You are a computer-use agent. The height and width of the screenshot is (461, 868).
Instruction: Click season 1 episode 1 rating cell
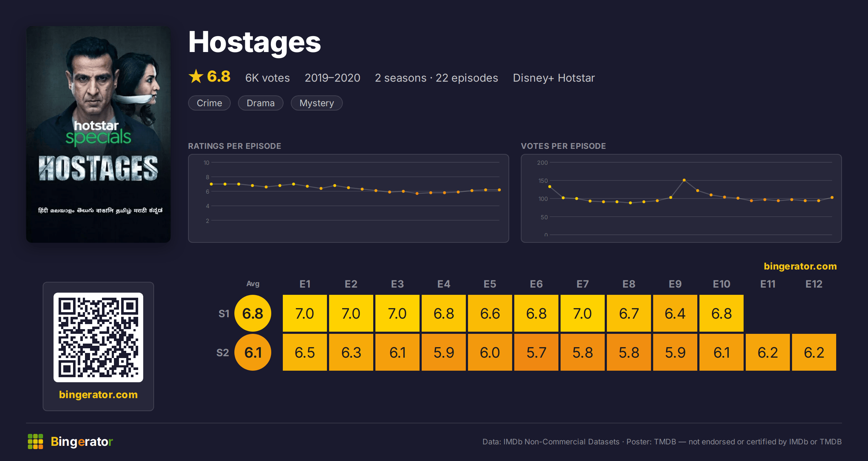(305, 313)
